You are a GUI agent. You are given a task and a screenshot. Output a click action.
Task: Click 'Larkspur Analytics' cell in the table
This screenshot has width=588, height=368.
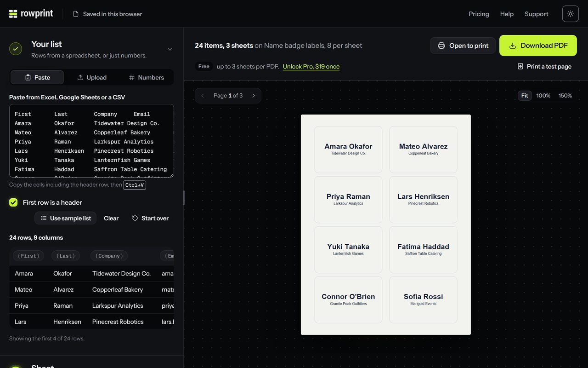(118, 305)
